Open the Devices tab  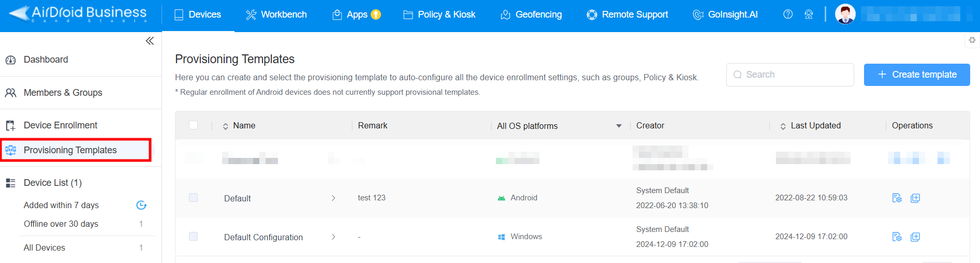point(197,14)
